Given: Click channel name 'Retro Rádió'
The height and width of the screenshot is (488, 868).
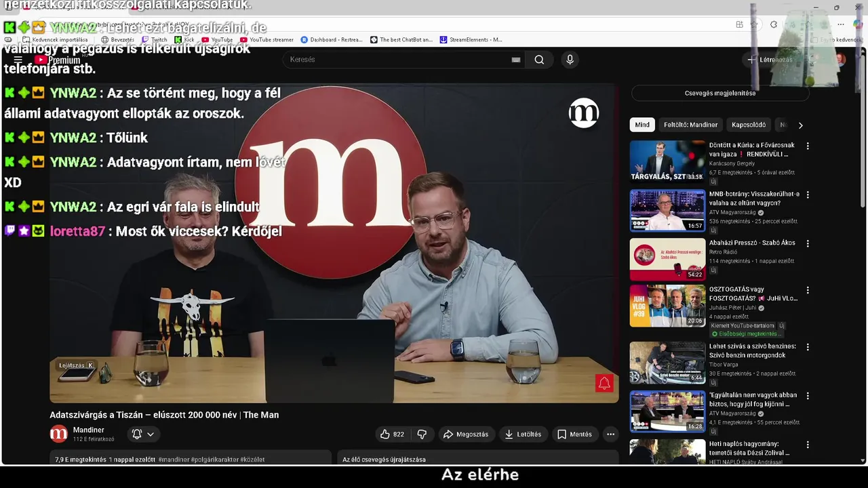Looking at the screenshot, I should tap(724, 253).
